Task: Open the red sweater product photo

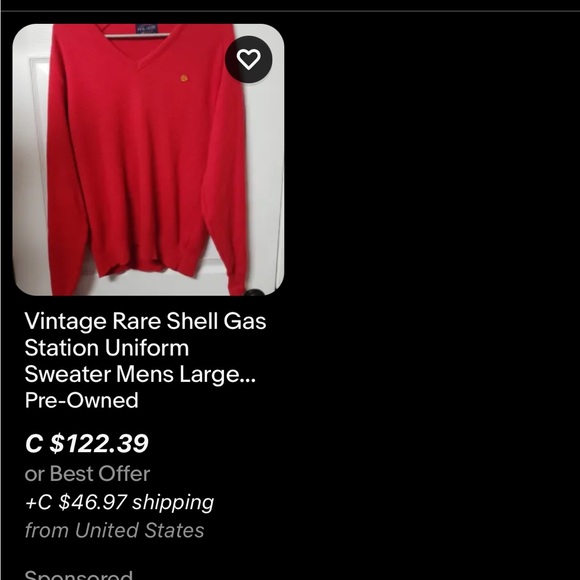Action: [x=148, y=160]
